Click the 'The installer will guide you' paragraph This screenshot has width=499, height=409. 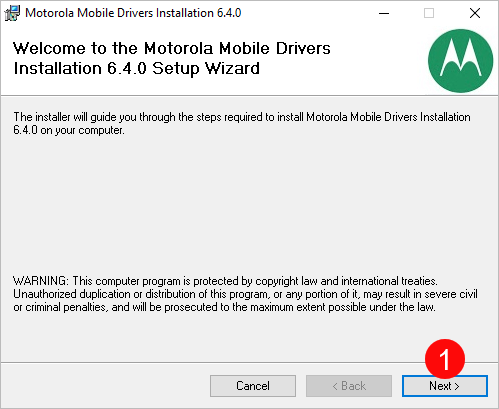point(242,123)
